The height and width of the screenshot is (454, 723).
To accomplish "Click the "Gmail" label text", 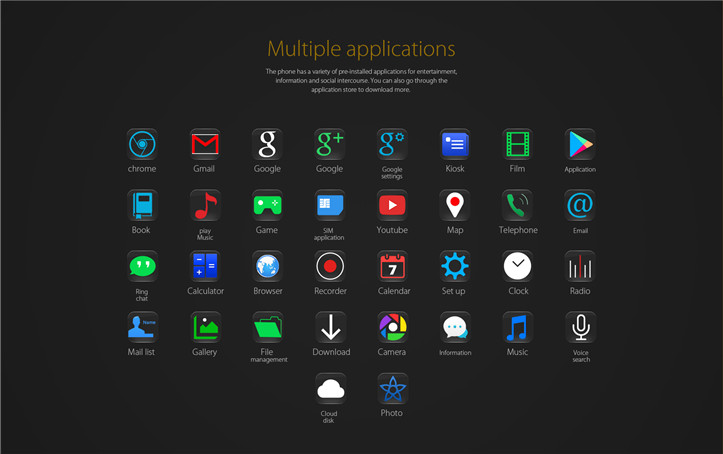I will [x=204, y=169].
